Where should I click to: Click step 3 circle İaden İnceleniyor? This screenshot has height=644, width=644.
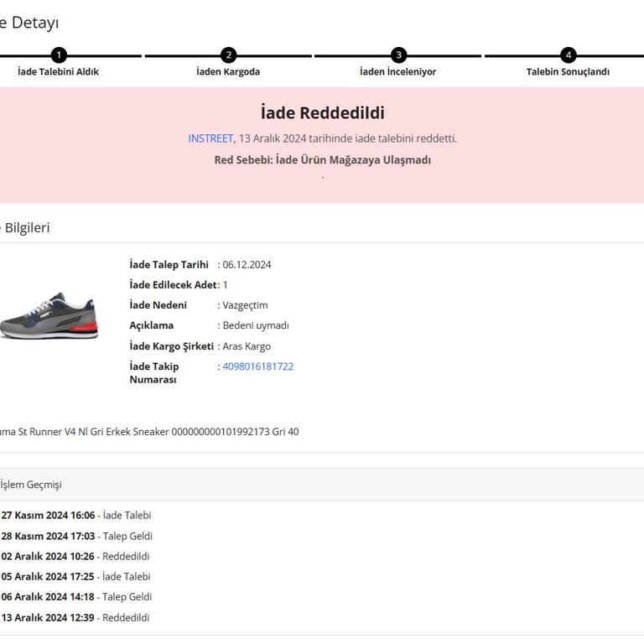[399, 55]
